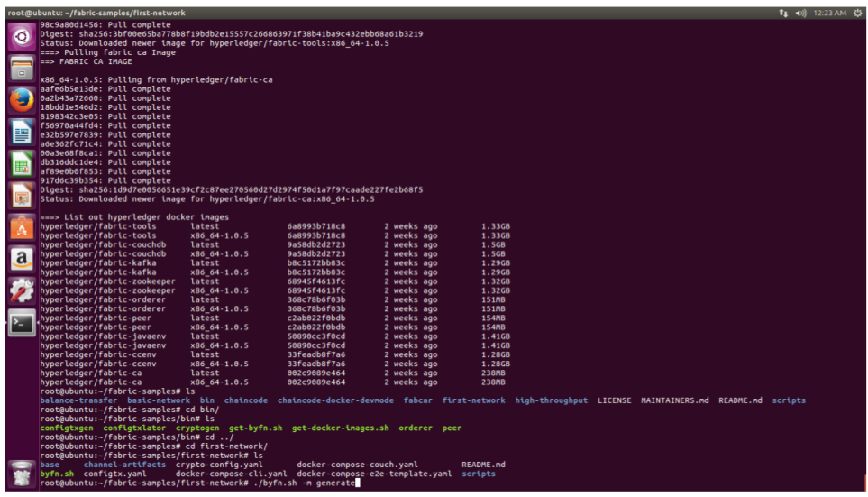The height and width of the screenshot is (497, 868).
Task: Open the Trash icon in launcher
Action: (x=22, y=474)
